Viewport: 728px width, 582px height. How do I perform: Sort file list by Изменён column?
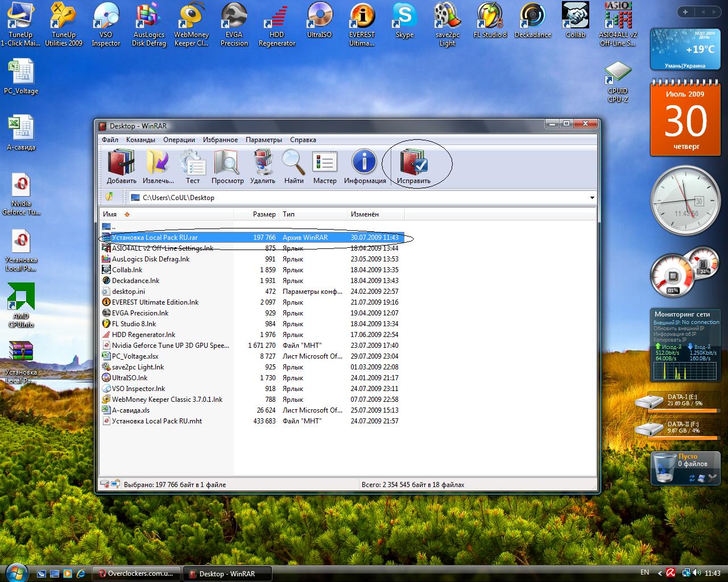point(376,214)
